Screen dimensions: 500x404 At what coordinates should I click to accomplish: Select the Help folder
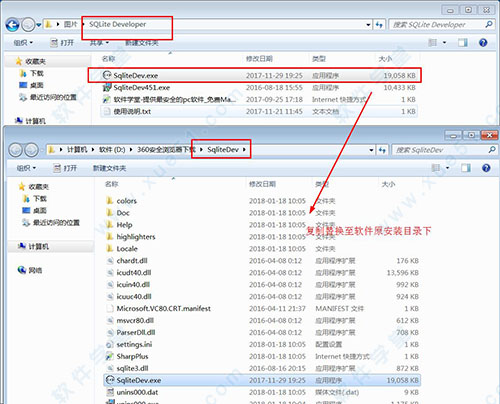tap(262, 225)
